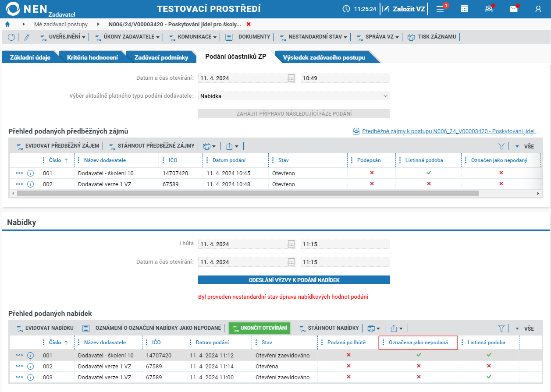Expand the KOMUNIKACE menu

point(193,37)
